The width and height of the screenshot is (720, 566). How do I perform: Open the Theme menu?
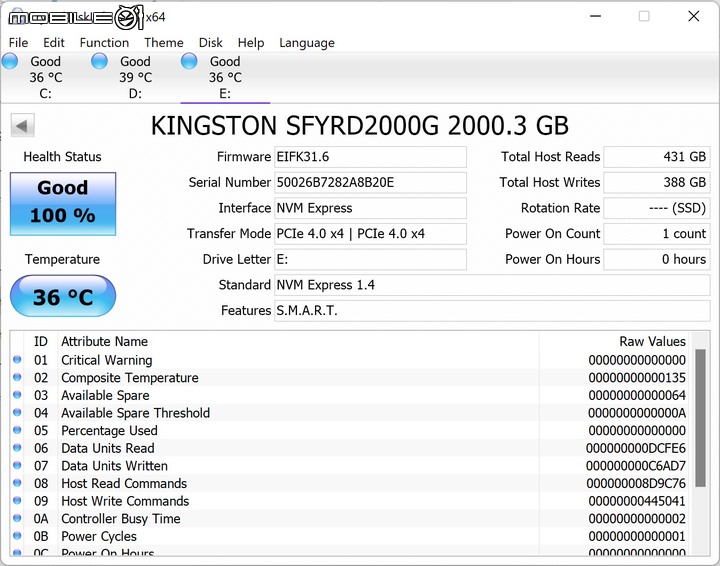tap(163, 43)
